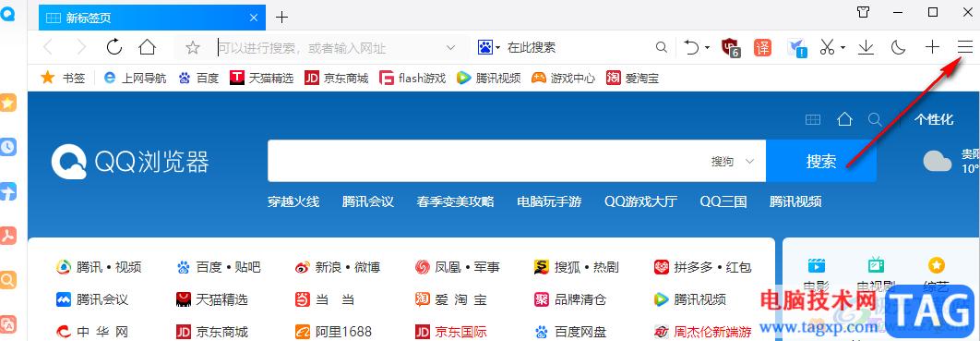Open 游戏中心 bookmark

point(563,79)
